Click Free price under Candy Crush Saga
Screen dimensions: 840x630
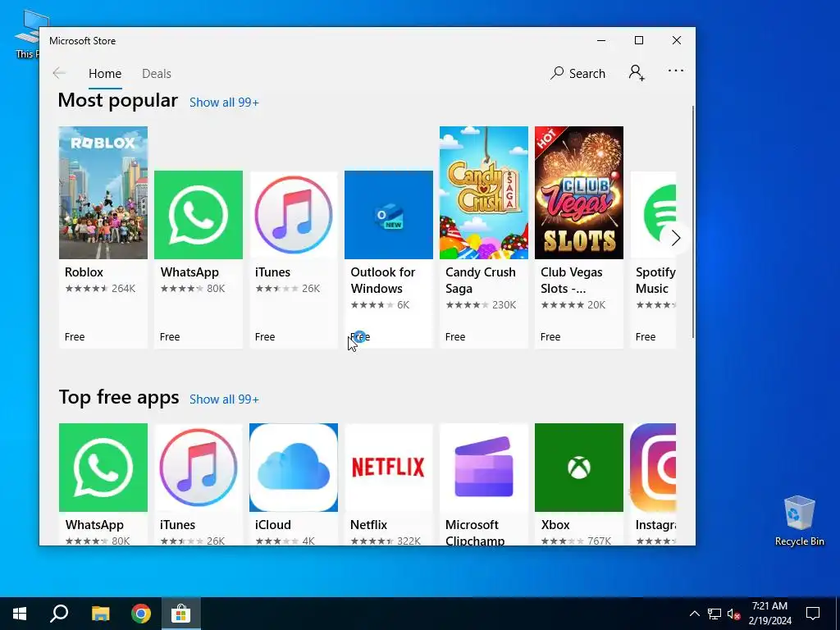point(454,337)
